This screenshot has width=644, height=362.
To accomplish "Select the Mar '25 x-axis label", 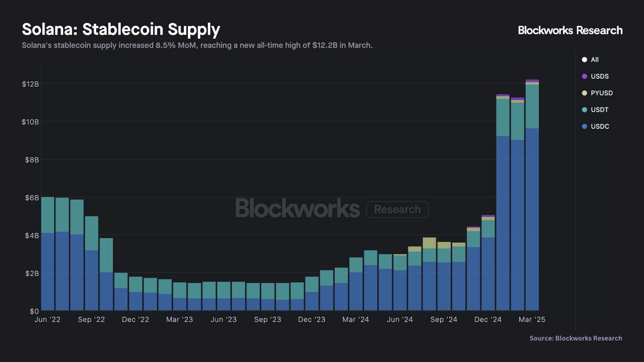I will point(532,319).
